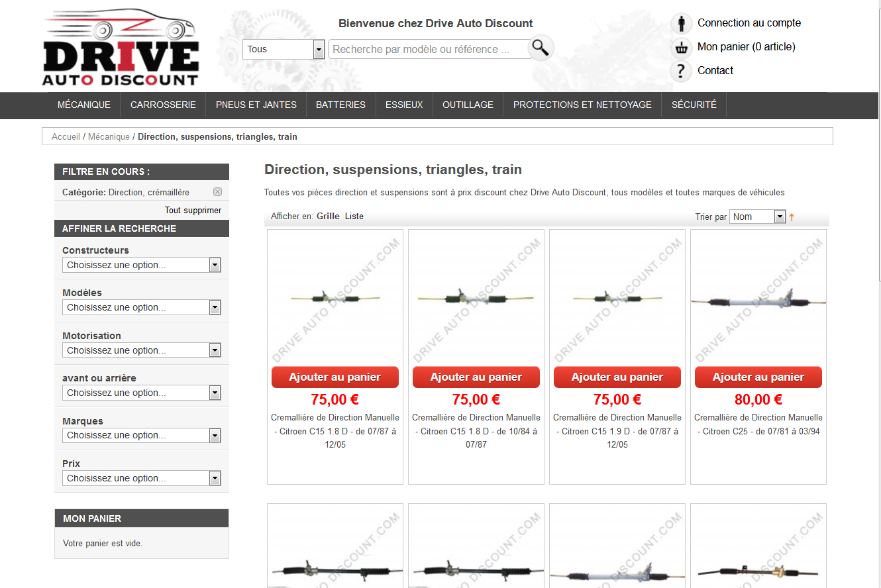Open the Tous category dropdown
This screenshot has height=588, width=881.
coord(284,49)
